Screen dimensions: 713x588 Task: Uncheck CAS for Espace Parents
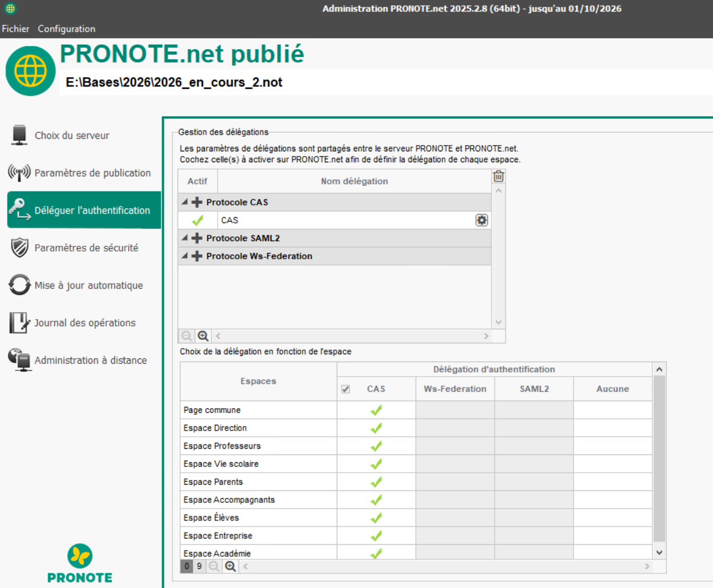(x=376, y=482)
